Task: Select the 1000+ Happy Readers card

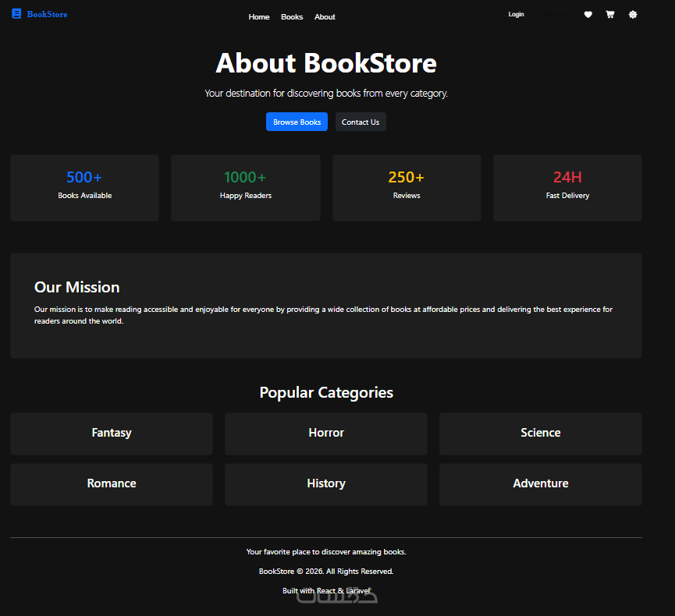Action: coord(246,188)
